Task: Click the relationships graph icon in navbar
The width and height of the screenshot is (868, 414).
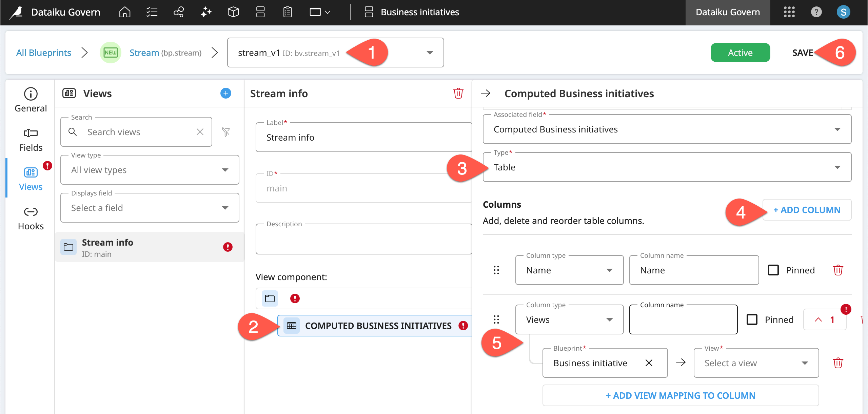Action: (x=179, y=12)
